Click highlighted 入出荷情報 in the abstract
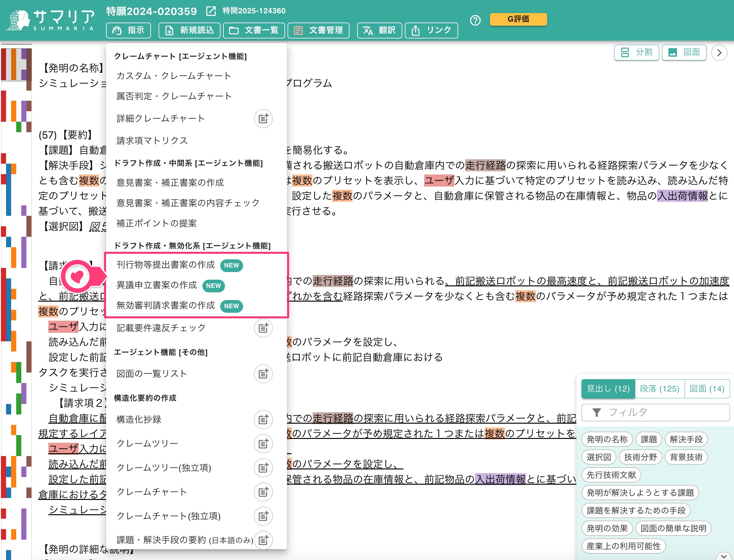734x560 pixels. [682, 196]
